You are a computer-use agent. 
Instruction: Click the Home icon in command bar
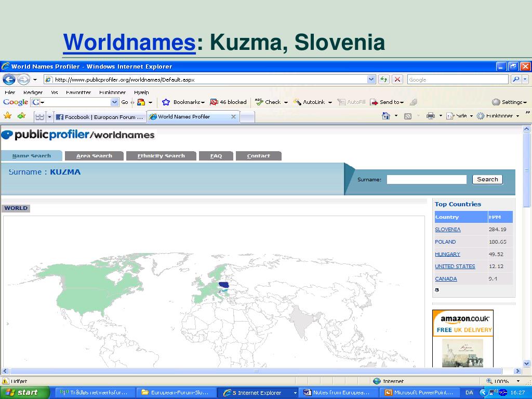tap(386, 116)
